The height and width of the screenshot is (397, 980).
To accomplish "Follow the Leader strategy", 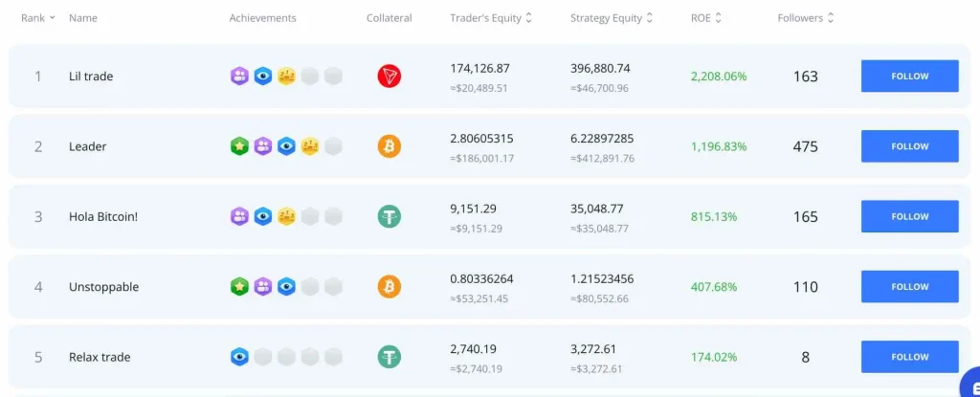I will point(909,146).
